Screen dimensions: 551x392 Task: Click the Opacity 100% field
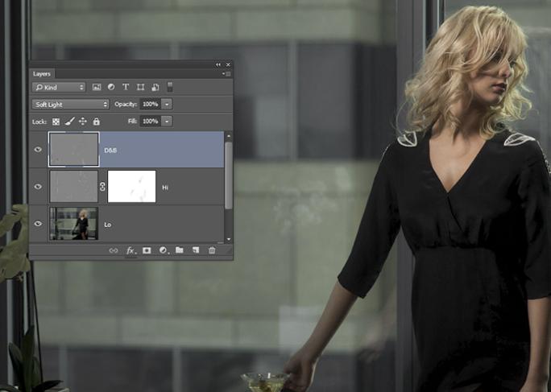[x=151, y=104]
